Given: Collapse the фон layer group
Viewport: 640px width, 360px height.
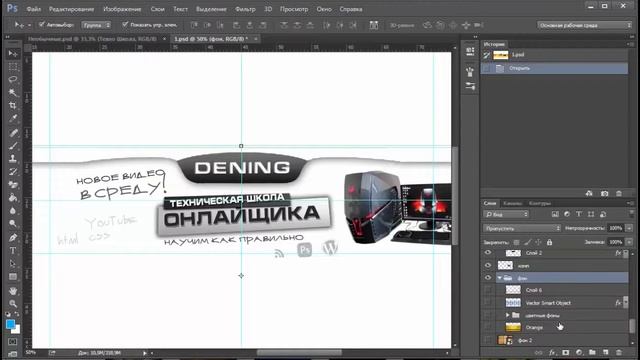Looking at the screenshot, I should tap(500, 278).
